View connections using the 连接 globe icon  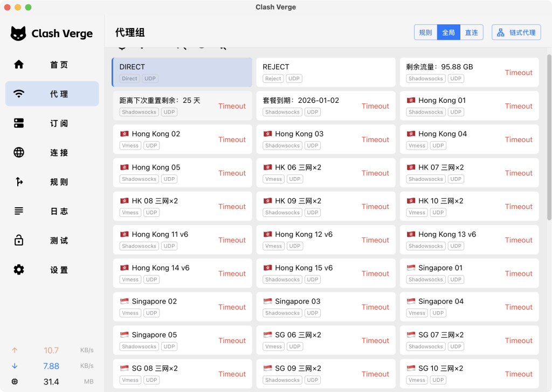[18, 152]
